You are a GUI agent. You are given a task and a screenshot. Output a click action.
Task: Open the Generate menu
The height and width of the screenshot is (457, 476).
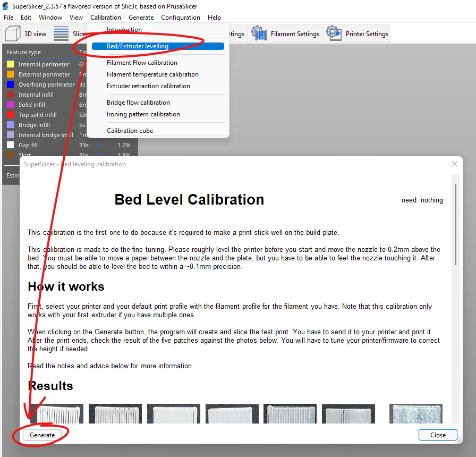coord(141,18)
